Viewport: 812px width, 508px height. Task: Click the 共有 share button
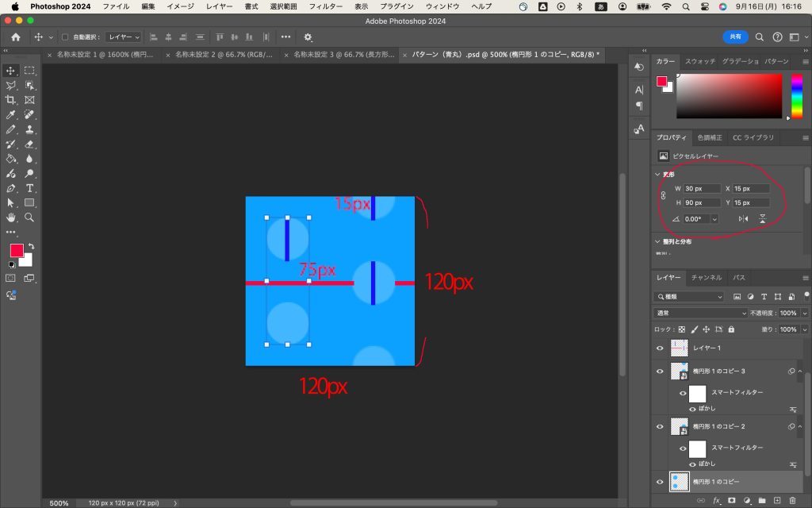point(735,37)
